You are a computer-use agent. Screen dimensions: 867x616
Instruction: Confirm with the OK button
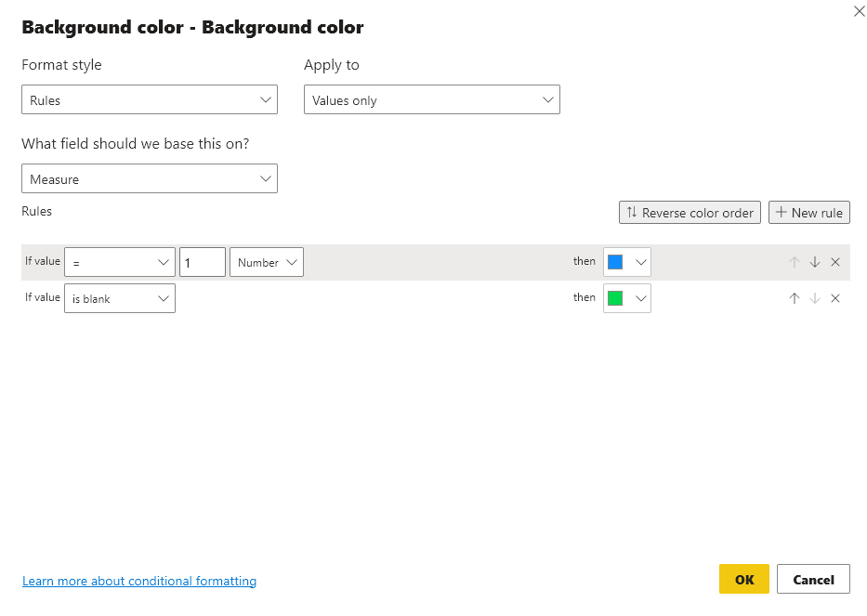point(743,579)
